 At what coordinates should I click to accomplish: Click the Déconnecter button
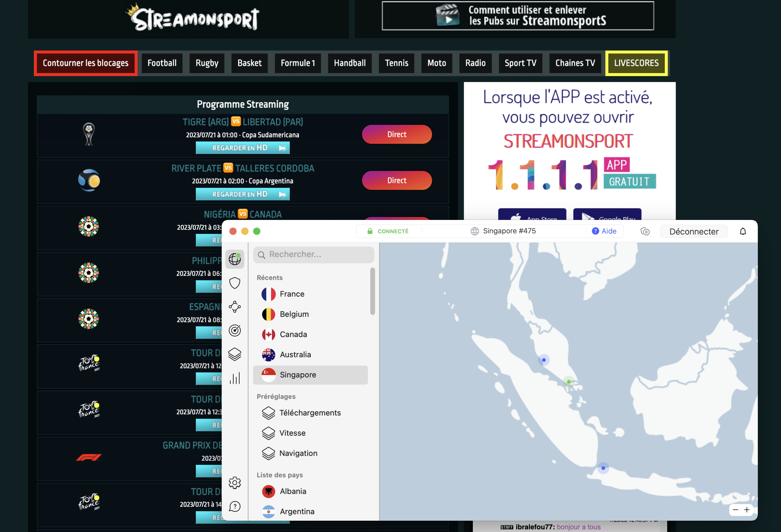coord(694,231)
